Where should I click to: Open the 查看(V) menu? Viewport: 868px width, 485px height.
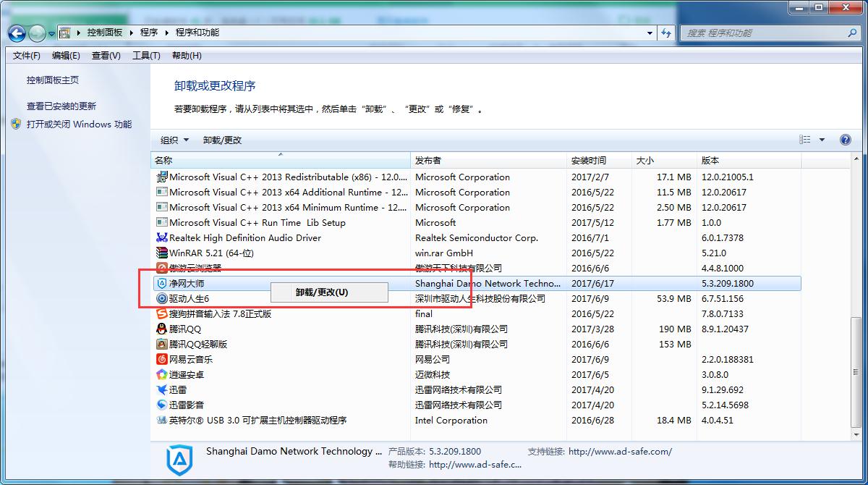(106, 56)
